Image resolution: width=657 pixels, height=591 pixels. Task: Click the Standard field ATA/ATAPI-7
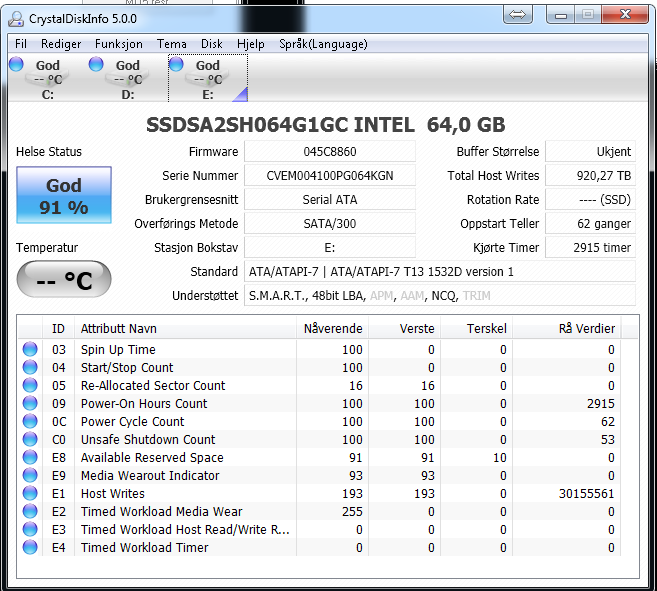coord(440,272)
